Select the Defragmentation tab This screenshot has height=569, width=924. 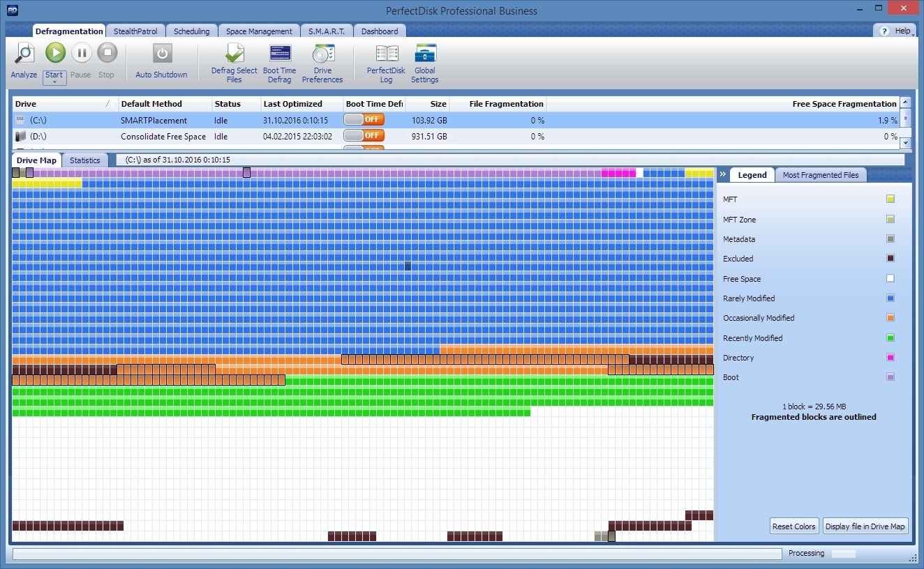point(69,31)
